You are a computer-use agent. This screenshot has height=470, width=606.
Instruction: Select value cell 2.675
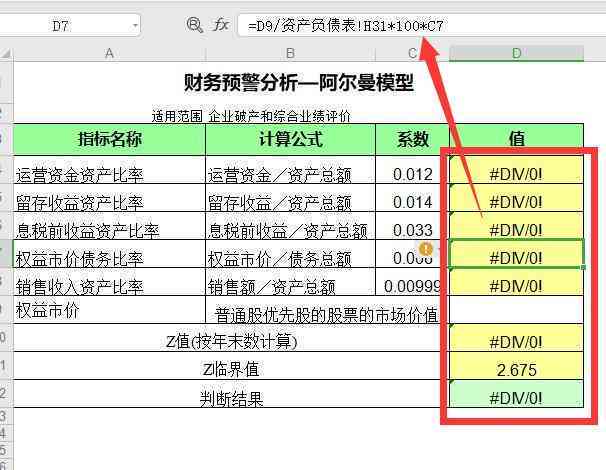(x=516, y=366)
